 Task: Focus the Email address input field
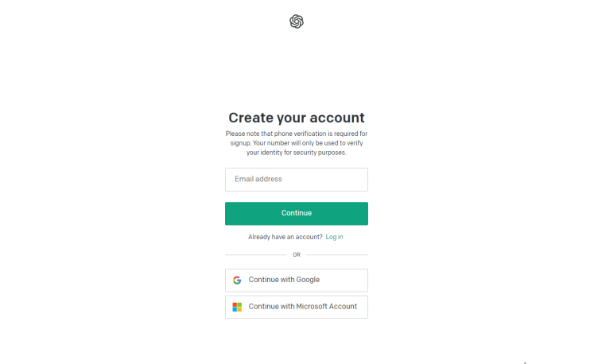[x=296, y=180]
